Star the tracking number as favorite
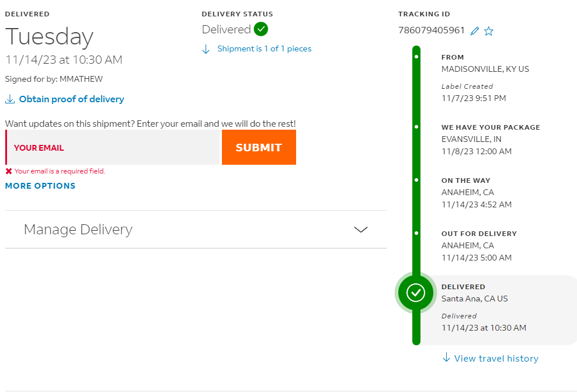The width and height of the screenshot is (577, 392). [x=489, y=31]
